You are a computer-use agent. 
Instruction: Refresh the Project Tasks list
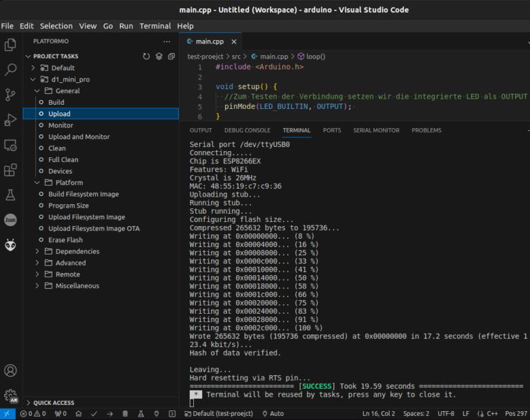click(x=146, y=57)
